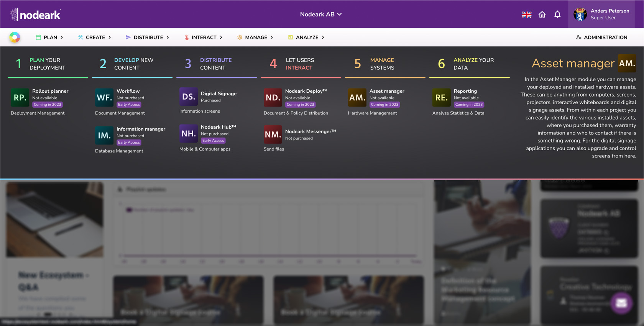
Task: Select the Nodeark Hub title link
Action: 219,127
